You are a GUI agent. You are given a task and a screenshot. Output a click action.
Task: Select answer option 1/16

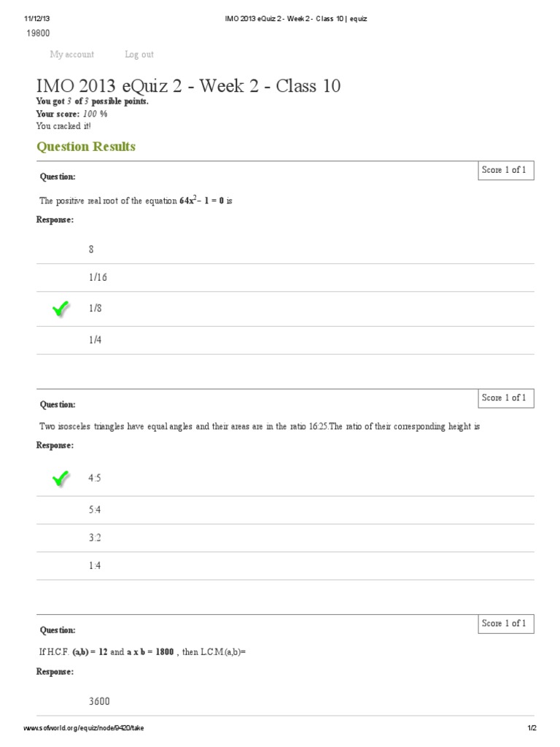click(x=98, y=278)
